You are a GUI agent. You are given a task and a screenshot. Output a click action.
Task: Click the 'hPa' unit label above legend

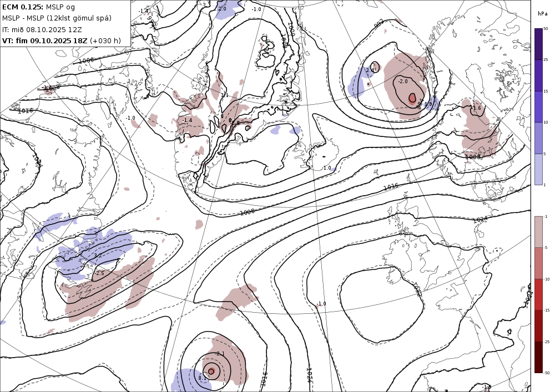click(x=543, y=14)
